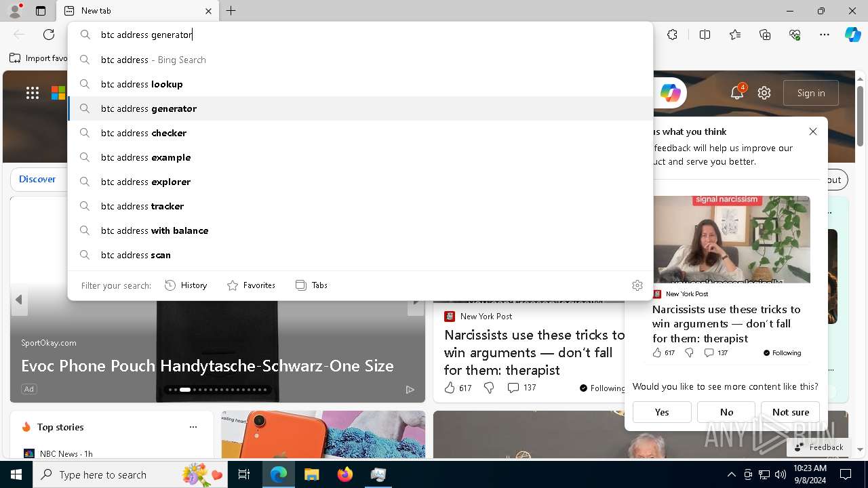Open Narcissists article thumbnail in popup
The image size is (868, 488).
point(731,239)
